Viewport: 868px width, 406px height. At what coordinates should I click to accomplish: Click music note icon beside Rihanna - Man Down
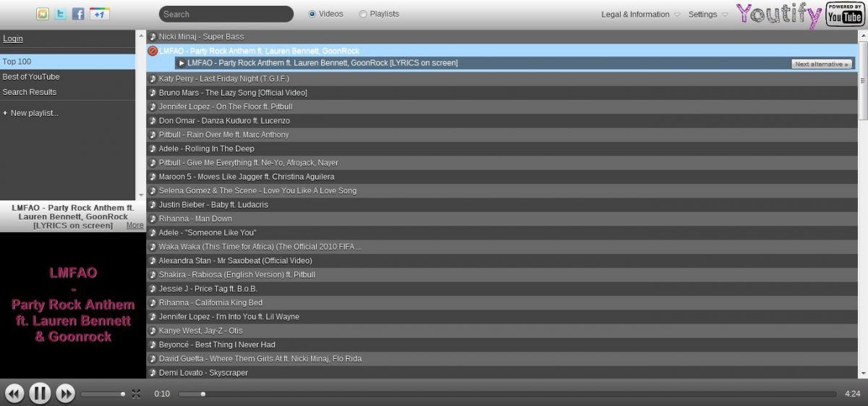click(153, 219)
